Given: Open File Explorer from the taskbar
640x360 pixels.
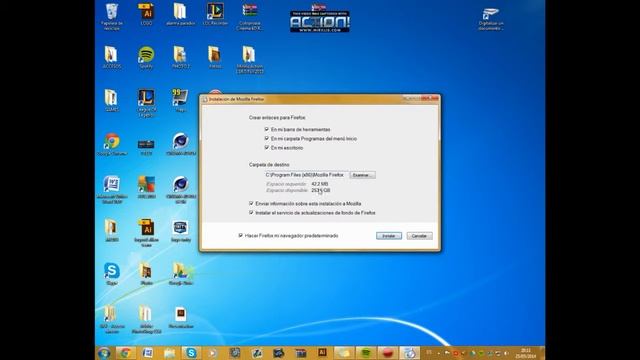Looking at the screenshot, I should pos(169,353).
